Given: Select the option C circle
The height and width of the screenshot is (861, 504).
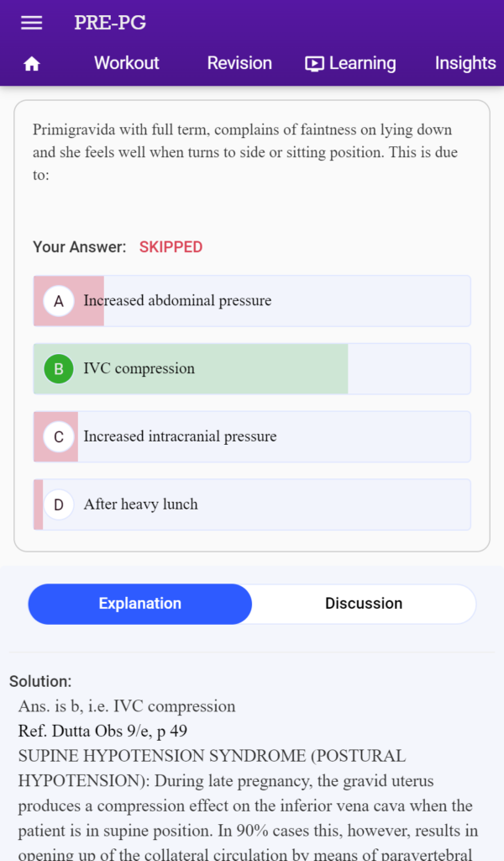Looking at the screenshot, I should coord(59,437).
